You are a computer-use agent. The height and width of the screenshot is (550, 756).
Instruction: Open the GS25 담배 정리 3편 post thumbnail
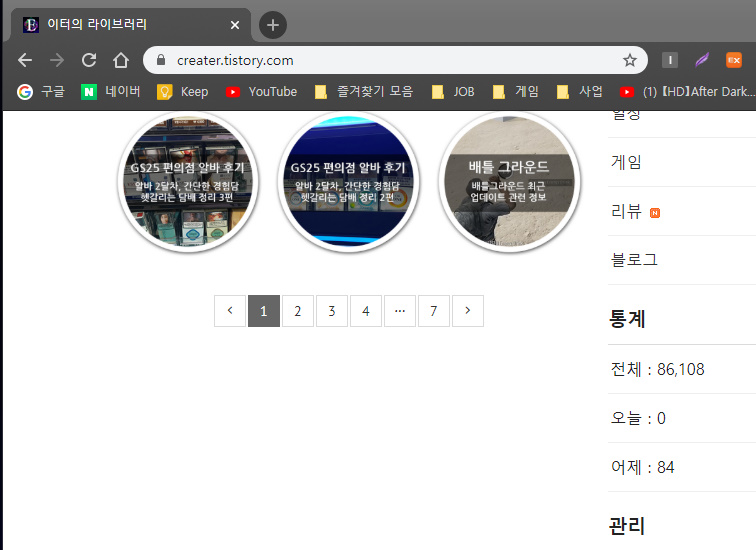pyautogui.click(x=188, y=182)
